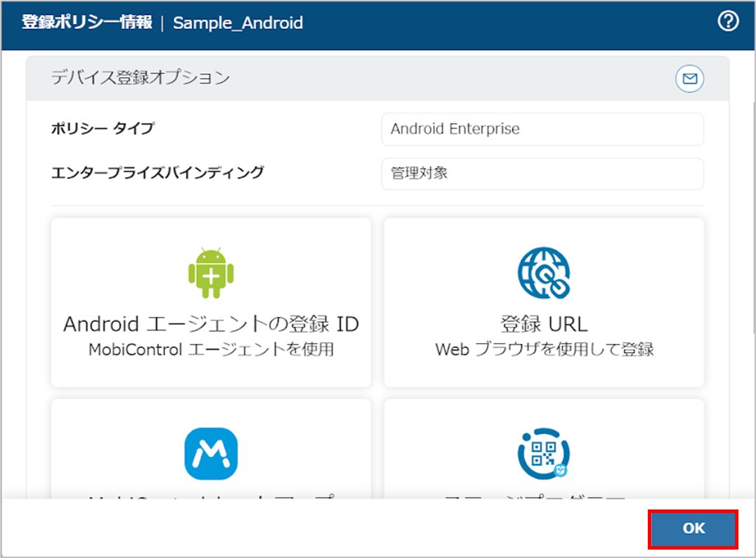This screenshot has height=558, width=756.
Task: Click the 登録ポリシー情報 dialog title
Action: pyautogui.click(x=87, y=22)
